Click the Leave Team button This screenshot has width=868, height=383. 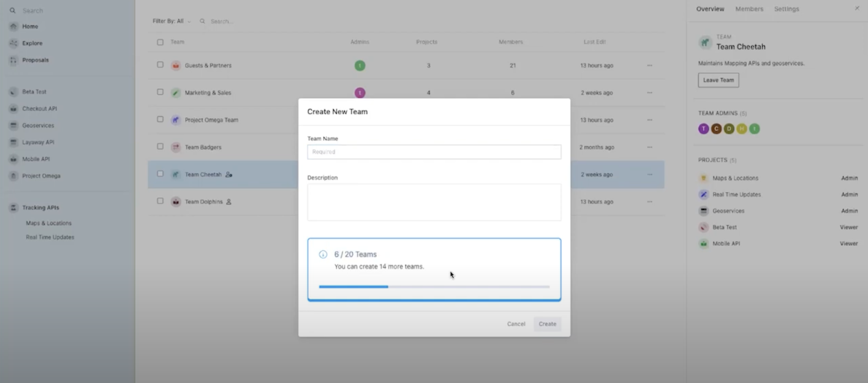tap(719, 80)
